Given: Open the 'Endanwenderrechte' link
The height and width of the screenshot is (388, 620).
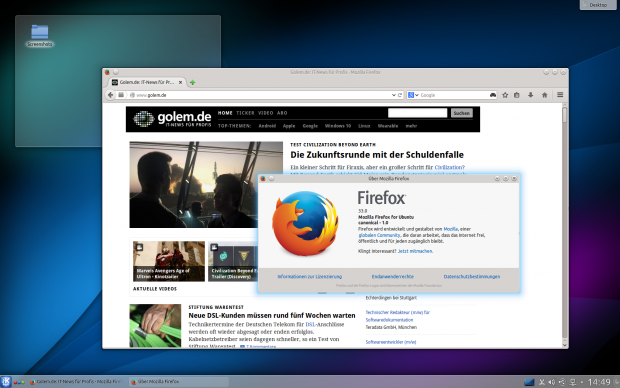Looking at the screenshot, I should pos(393,277).
